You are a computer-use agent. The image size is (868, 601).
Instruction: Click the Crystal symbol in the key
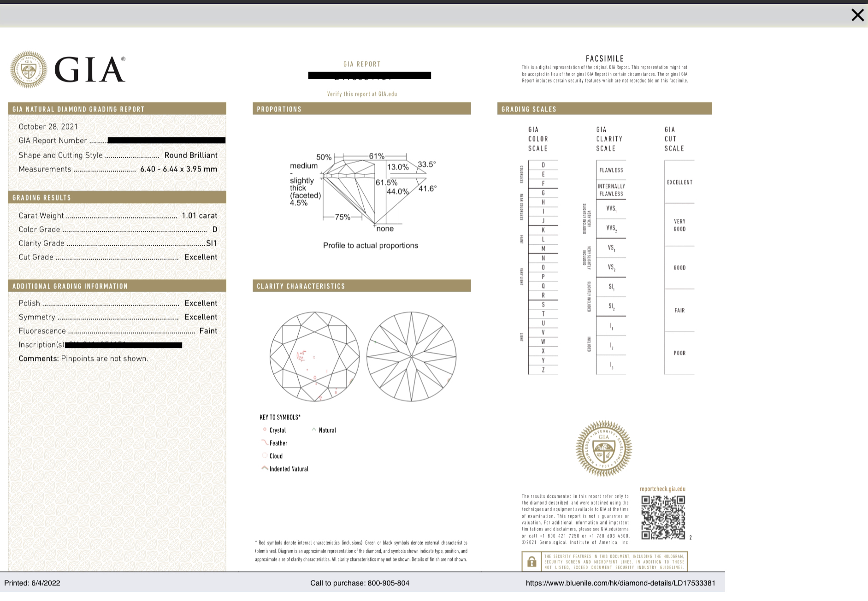[x=265, y=430]
